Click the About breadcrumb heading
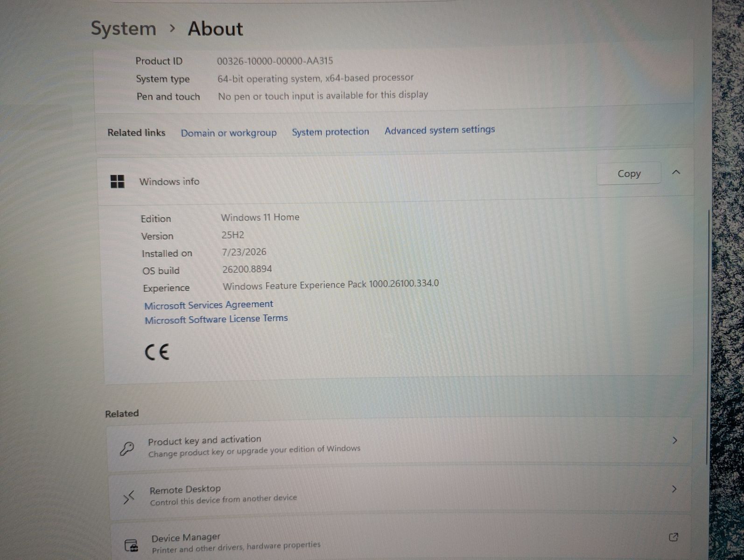Screen dimensions: 744x560 click(x=215, y=28)
